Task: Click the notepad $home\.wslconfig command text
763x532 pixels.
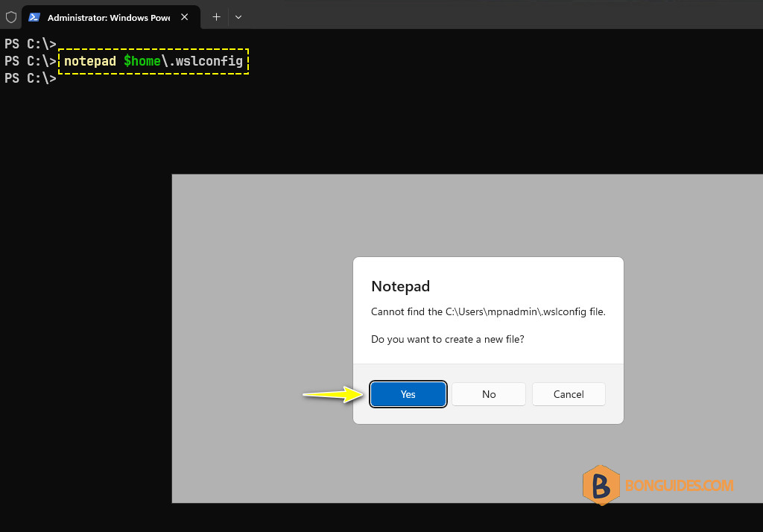Action: pos(153,61)
